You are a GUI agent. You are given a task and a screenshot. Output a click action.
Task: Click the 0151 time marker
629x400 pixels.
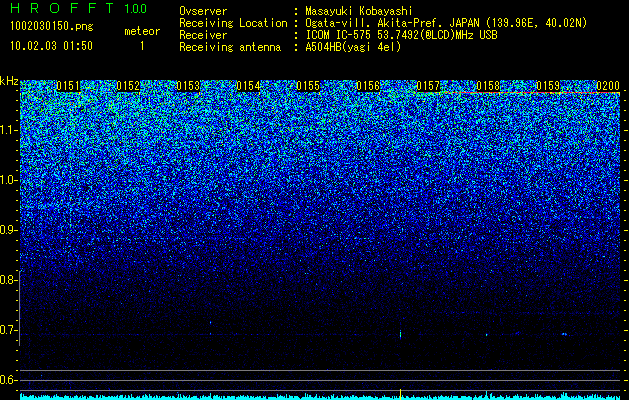tap(68, 86)
